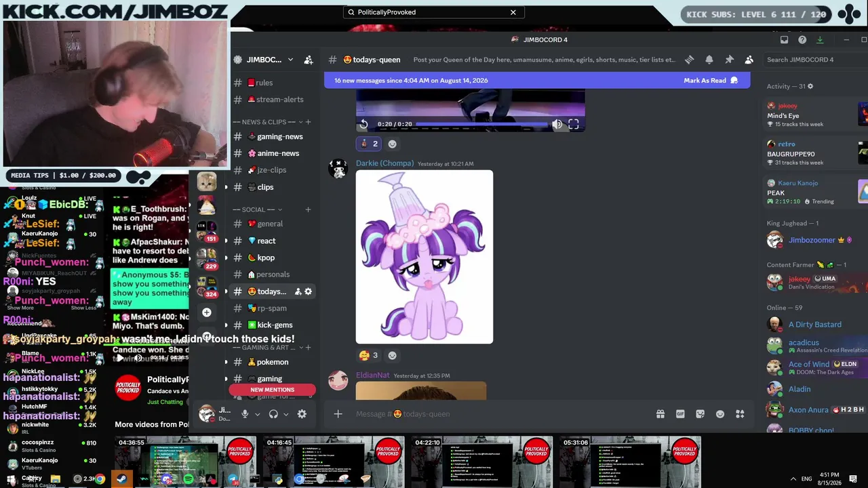Open the Discord inbox icon
The image size is (868, 488).
[784, 40]
